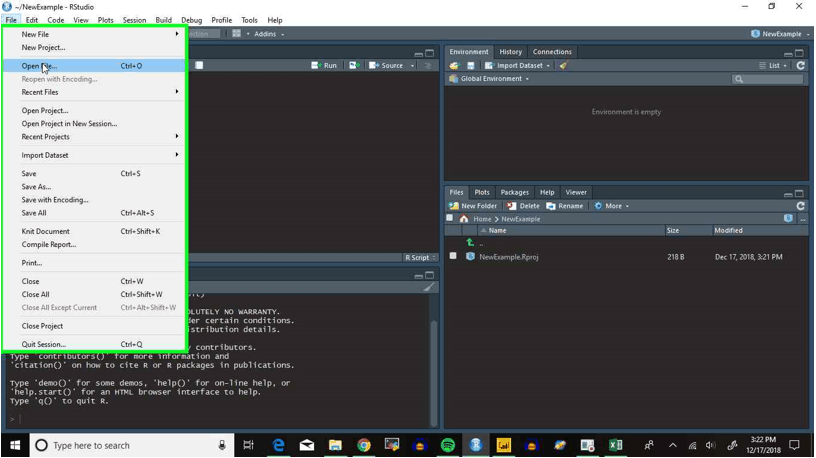The height and width of the screenshot is (458, 816).
Task: Expand the Recent Files submenu
Action: 94,92
